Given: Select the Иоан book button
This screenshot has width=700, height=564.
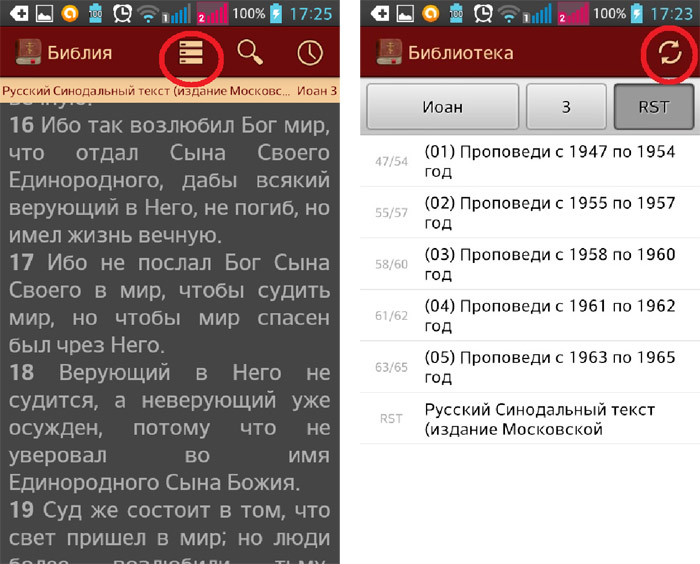Looking at the screenshot, I should tap(443, 107).
